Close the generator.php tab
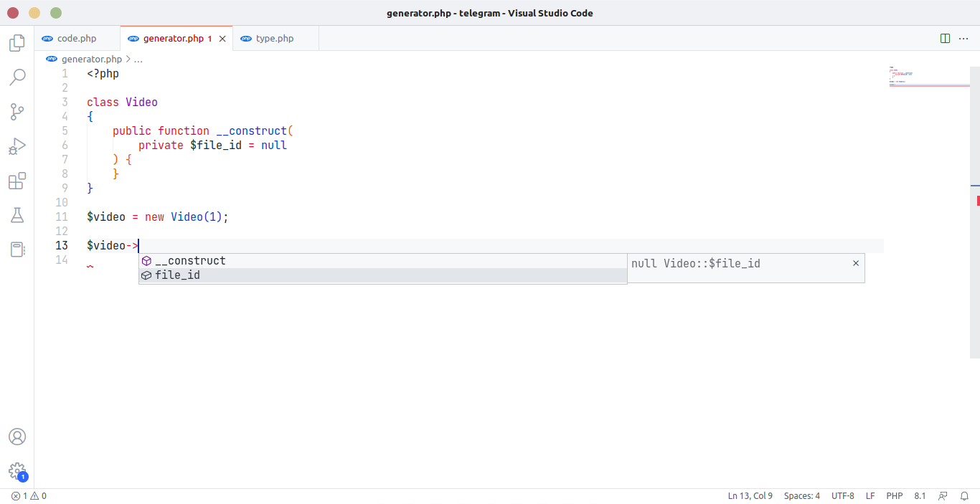This screenshot has height=504, width=980. pyautogui.click(x=222, y=39)
